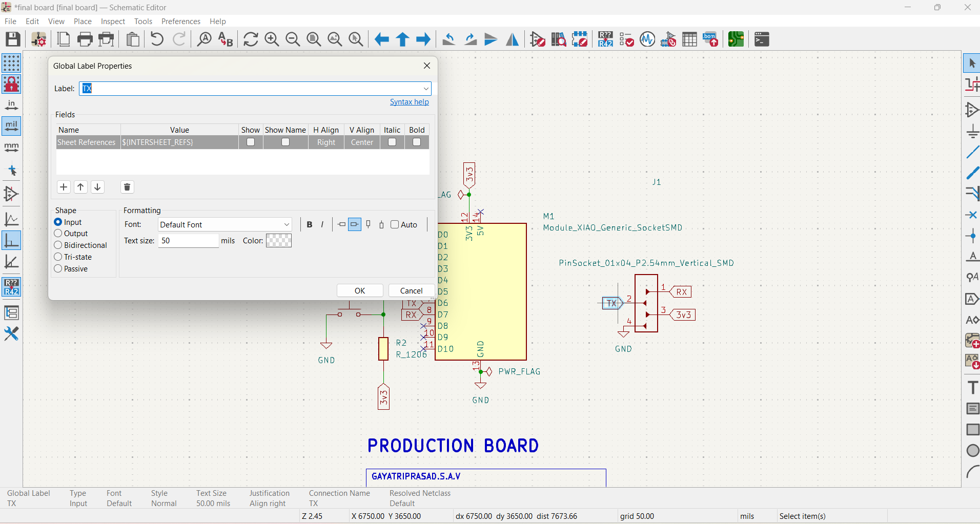Save the schematic with the floppy disk icon
This screenshot has width=980, height=524.
(x=13, y=39)
